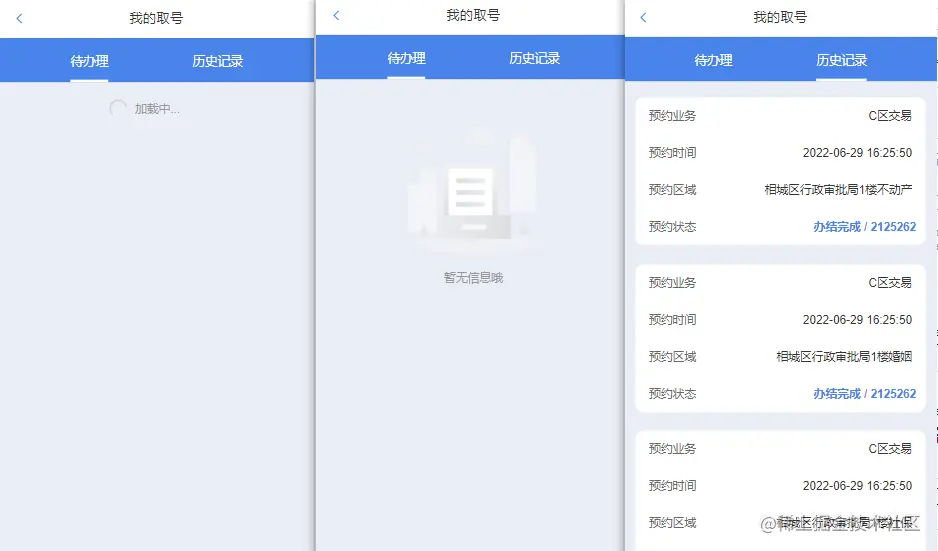Click the loading spinner beside 加载中

118,108
